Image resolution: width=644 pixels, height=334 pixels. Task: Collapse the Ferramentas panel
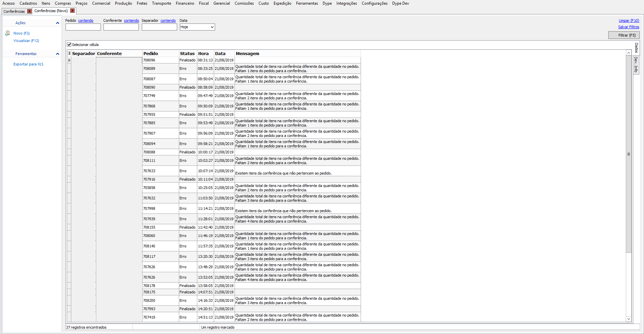coord(57,54)
